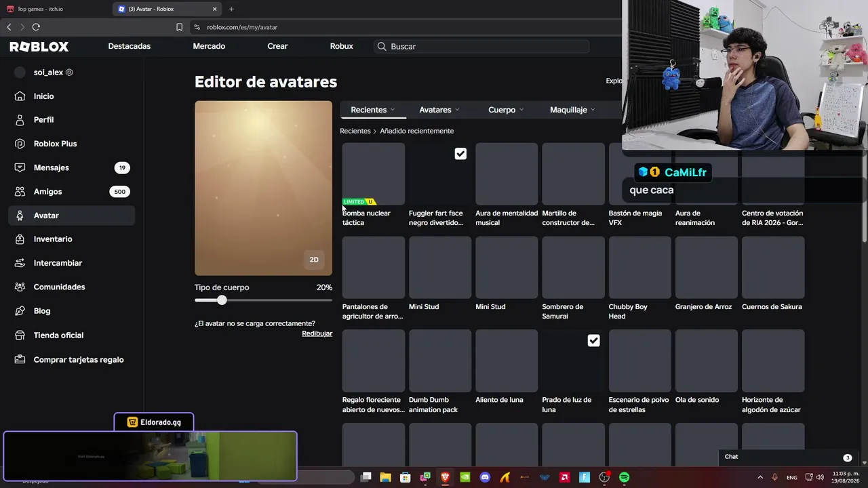Uncheck the Prado de luz de luna item
868x488 pixels.
(593, 340)
